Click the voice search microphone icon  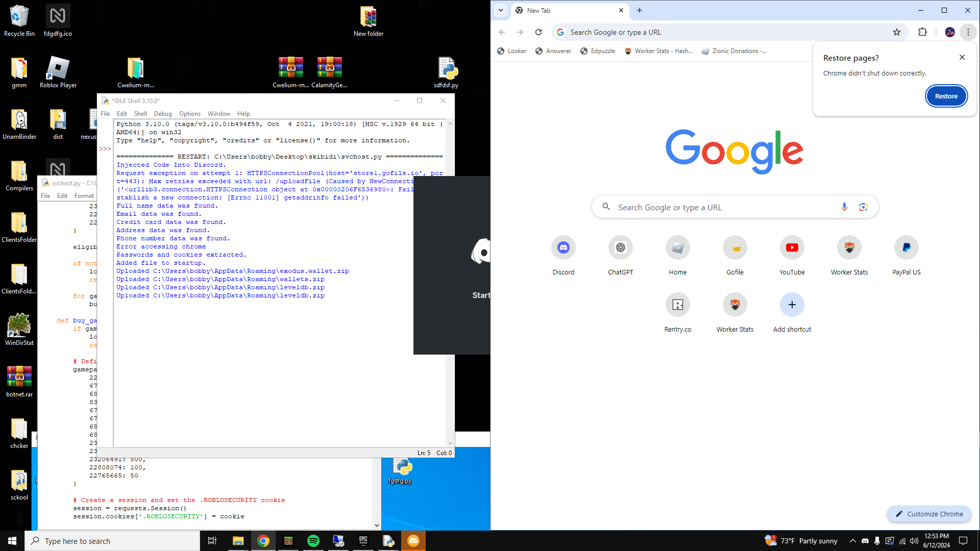coord(844,207)
